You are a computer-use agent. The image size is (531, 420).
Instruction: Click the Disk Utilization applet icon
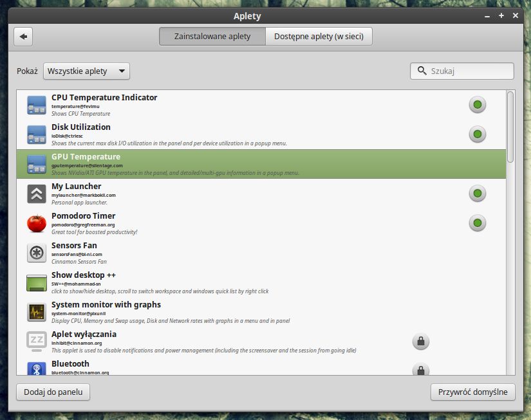[37, 134]
